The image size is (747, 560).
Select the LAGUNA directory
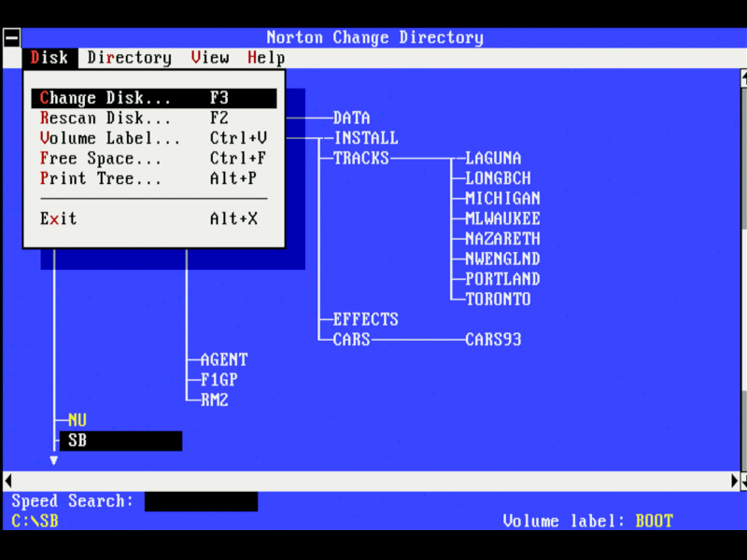click(x=493, y=158)
